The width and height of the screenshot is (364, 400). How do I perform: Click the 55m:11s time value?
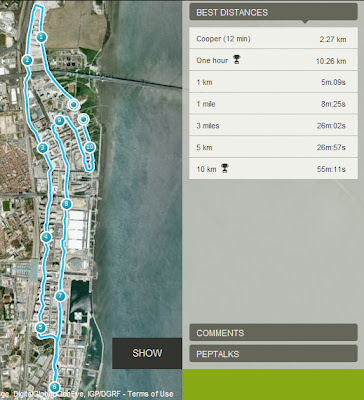(331, 169)
